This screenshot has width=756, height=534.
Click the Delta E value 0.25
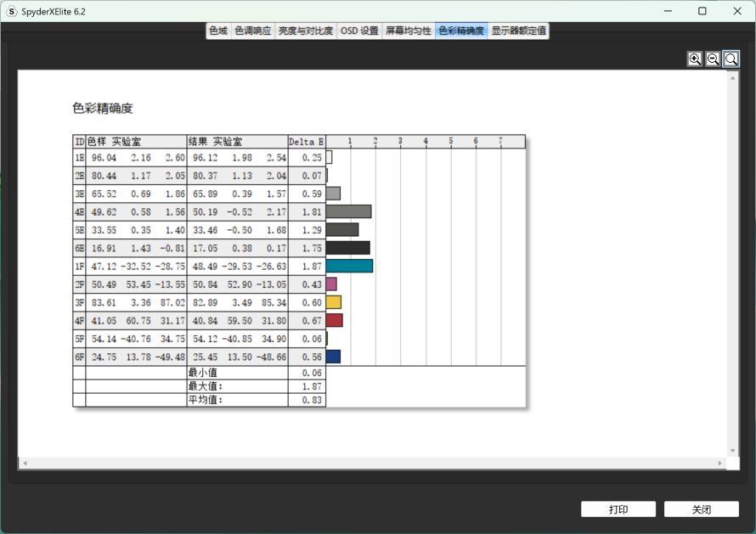(x=312, y=158)
